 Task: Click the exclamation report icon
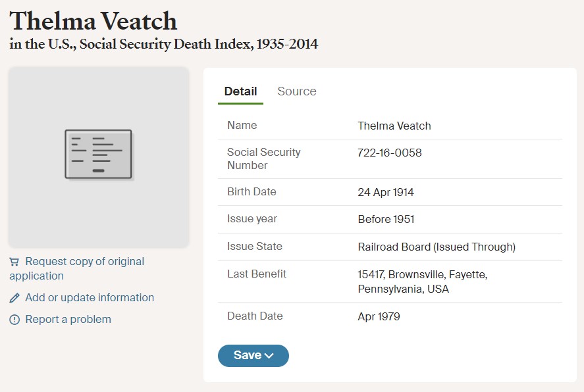click(14, 320)
